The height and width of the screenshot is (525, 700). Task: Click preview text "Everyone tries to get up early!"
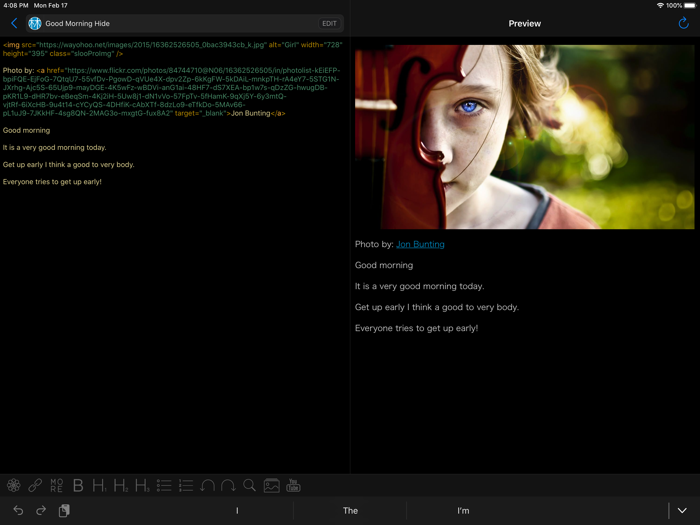[x=416, y=328]
